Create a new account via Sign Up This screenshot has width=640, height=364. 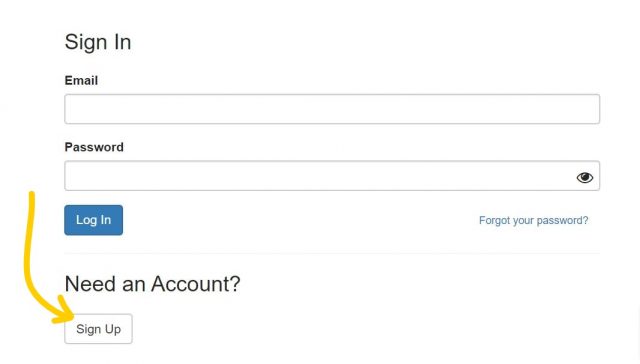98,329
